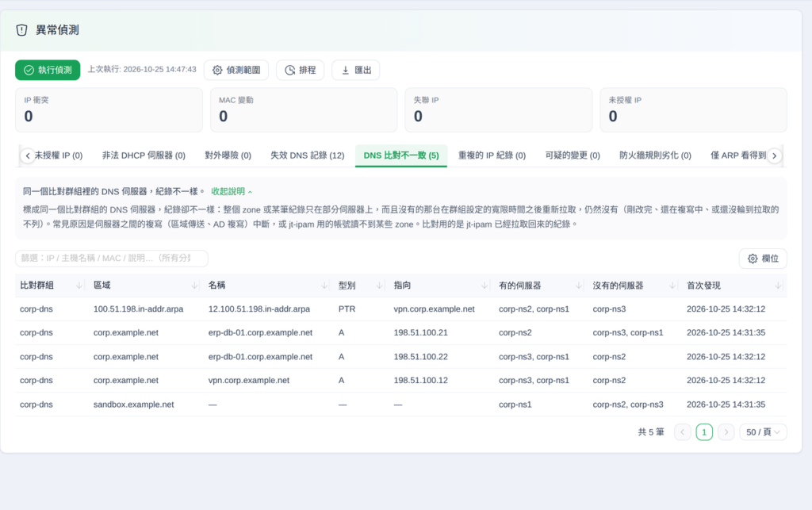Image resolution: width=812 pixels, height=510 pixels.
Task: Sort by the 比對群組 column arrow
Action: 79,286
